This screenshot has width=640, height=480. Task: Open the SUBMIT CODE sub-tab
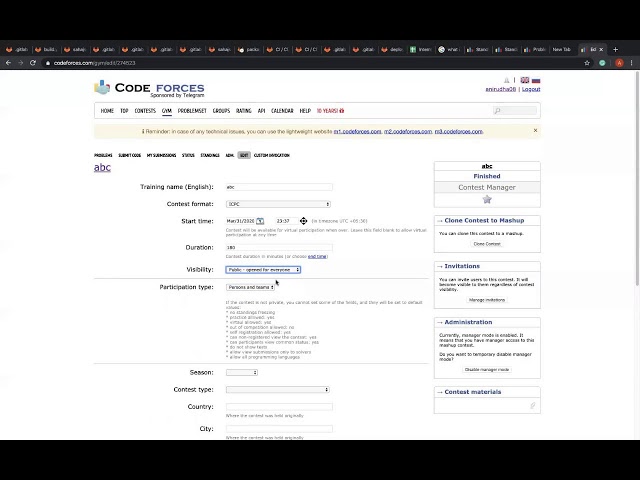pos(129,155)
